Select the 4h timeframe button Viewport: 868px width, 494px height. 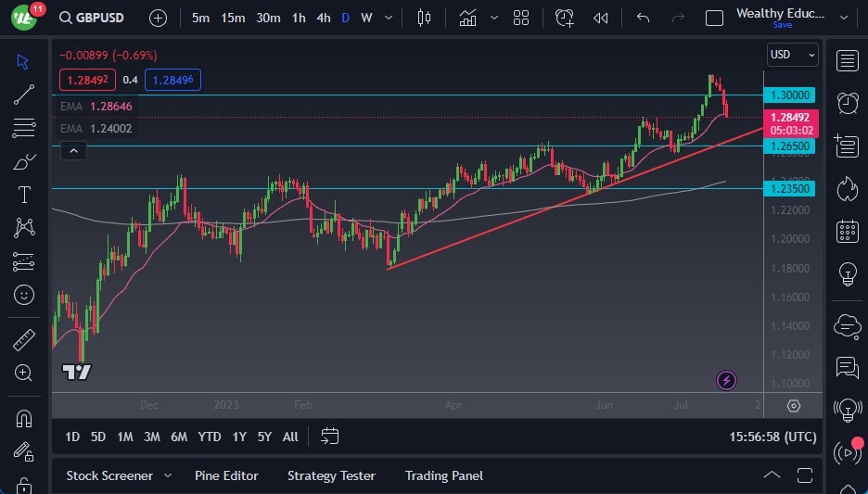pyautogui.click(x=323, y=18)
